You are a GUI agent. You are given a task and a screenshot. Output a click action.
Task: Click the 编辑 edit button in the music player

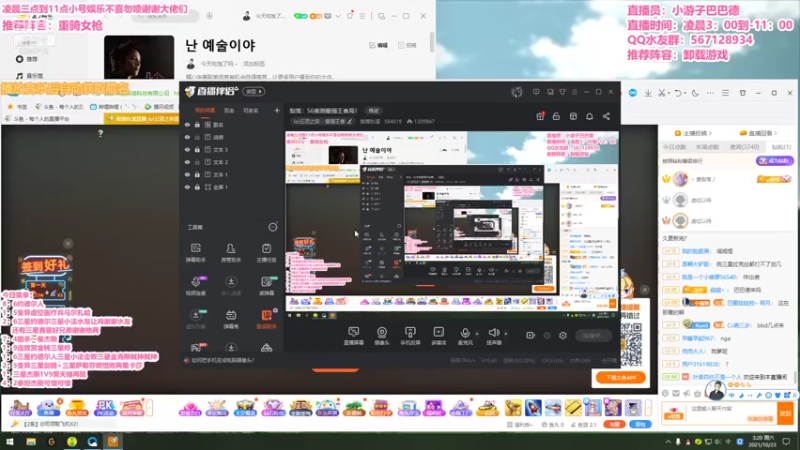click(379, 45)
